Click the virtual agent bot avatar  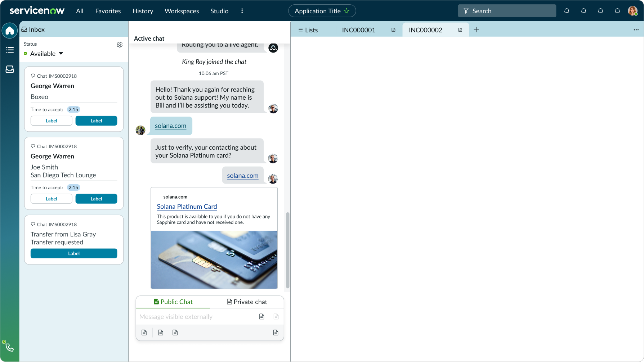pos(273,48)
